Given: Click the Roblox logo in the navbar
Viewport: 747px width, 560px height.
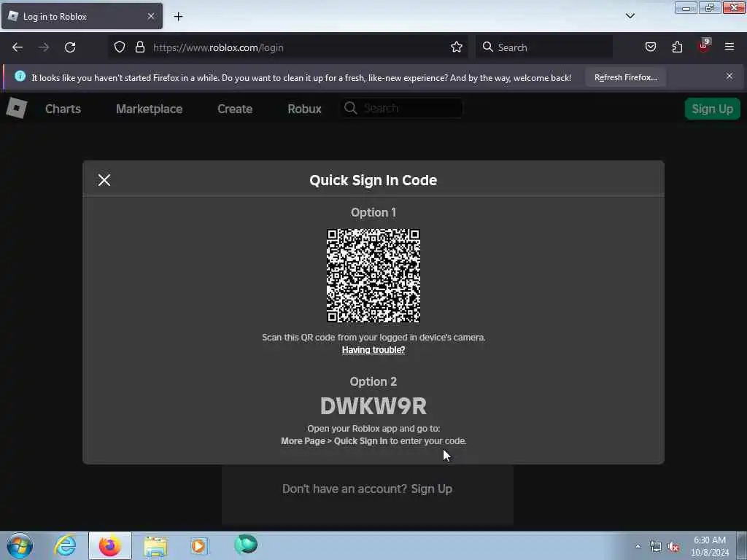Looking at the screenshot, I should [x=17, y=108].
